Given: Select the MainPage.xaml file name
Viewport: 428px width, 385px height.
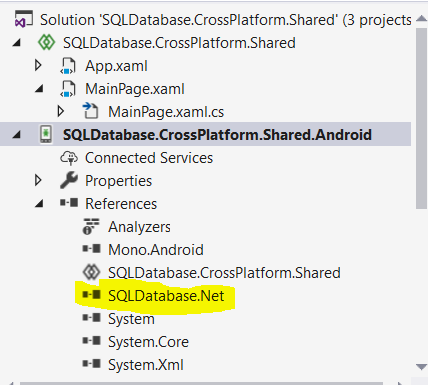Looking at the screenshot, I should coord(135,89).
